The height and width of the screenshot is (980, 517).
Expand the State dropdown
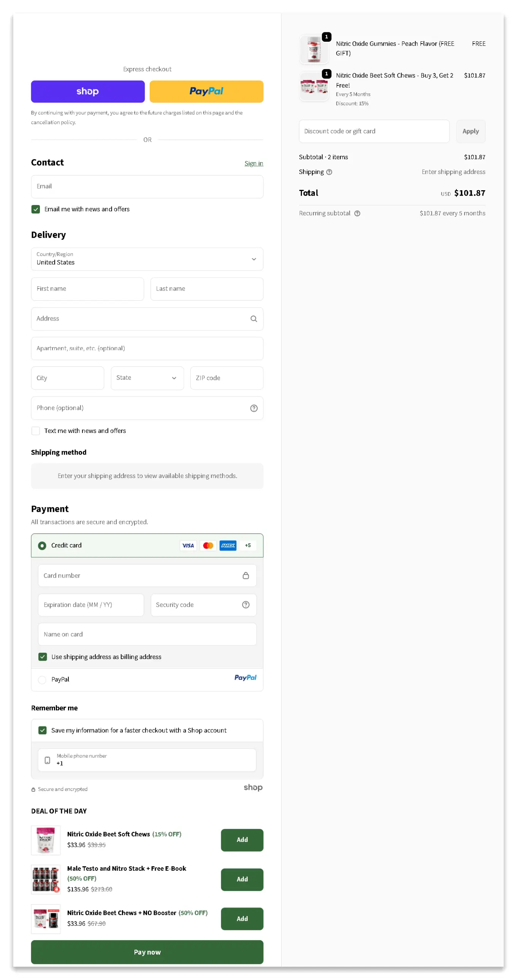147,378
